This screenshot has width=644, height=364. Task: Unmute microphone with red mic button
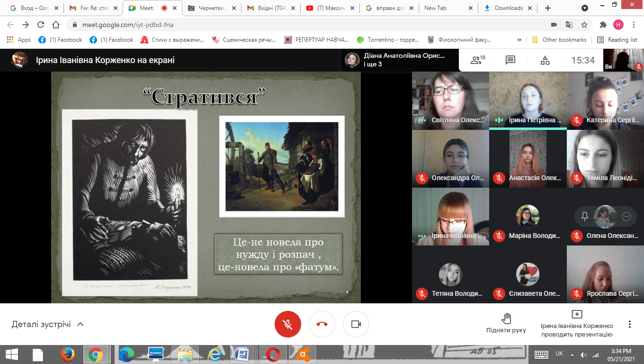coord(287,324)
